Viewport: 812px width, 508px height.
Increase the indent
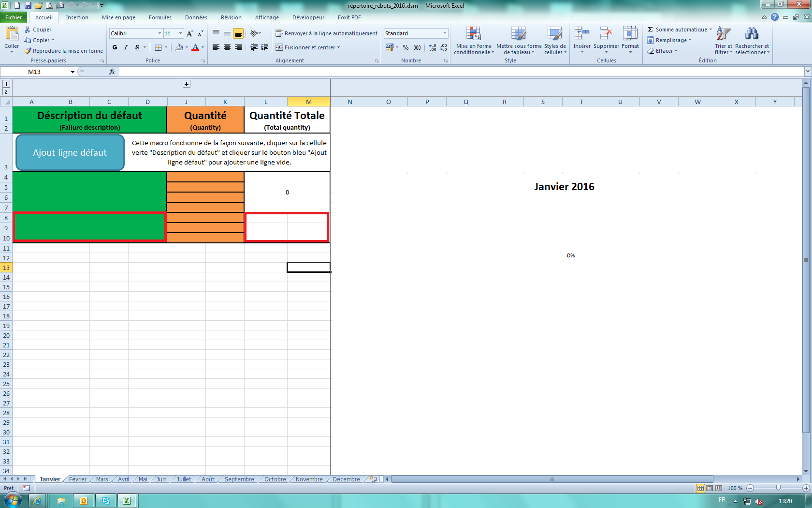click(x=265, y=47)
